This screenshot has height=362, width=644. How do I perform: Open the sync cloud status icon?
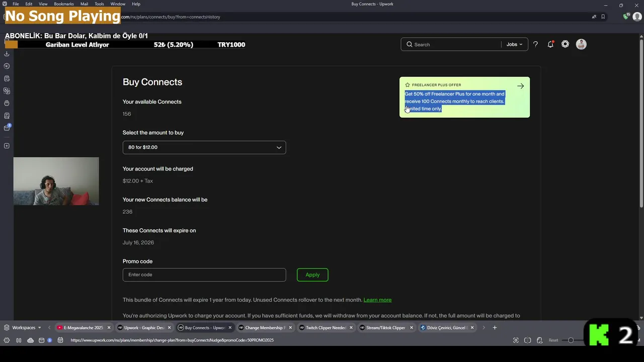30,340
